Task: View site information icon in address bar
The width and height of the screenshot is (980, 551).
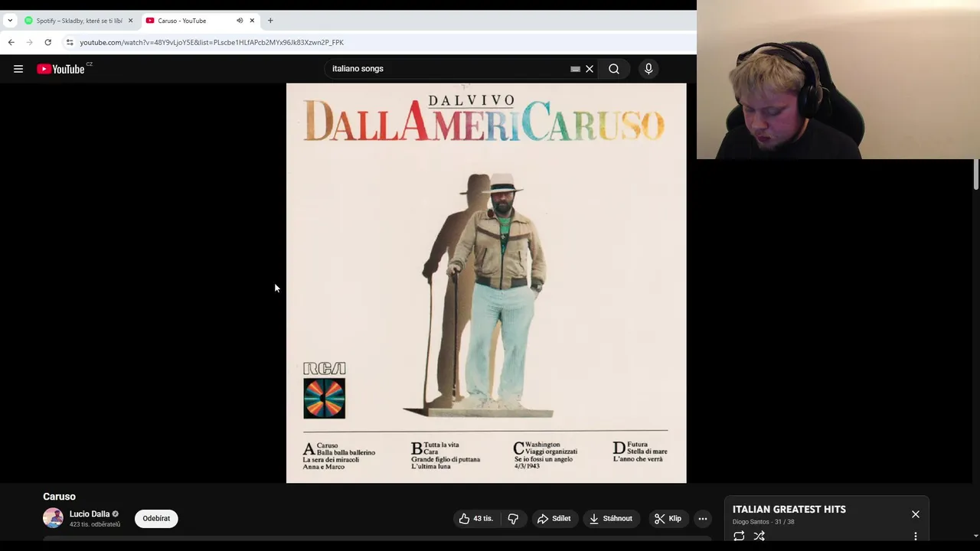Action: point(70,43)
